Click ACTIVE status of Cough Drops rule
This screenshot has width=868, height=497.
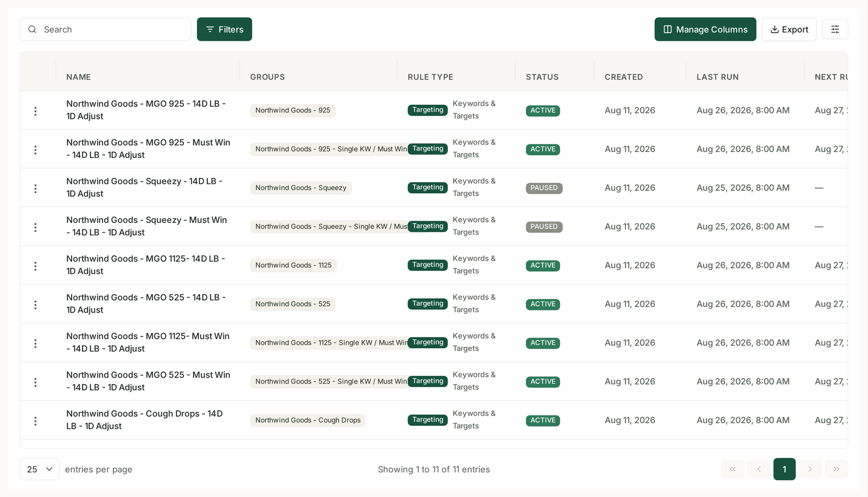click(543, 420)
